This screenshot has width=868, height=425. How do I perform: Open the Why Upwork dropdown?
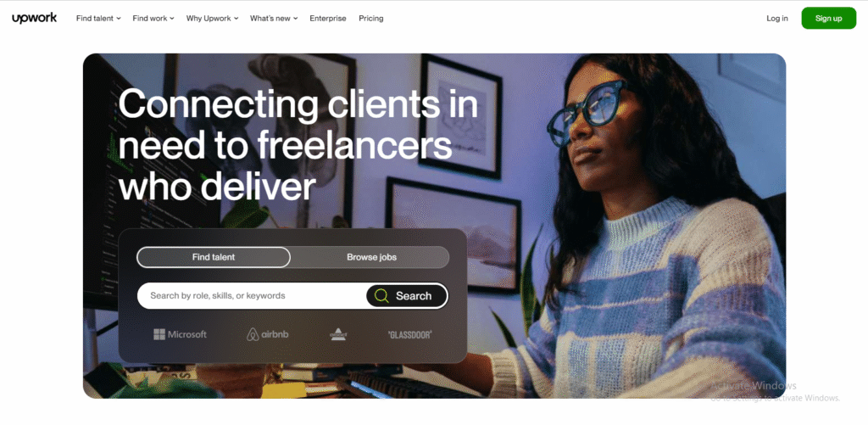click(213, 19)
